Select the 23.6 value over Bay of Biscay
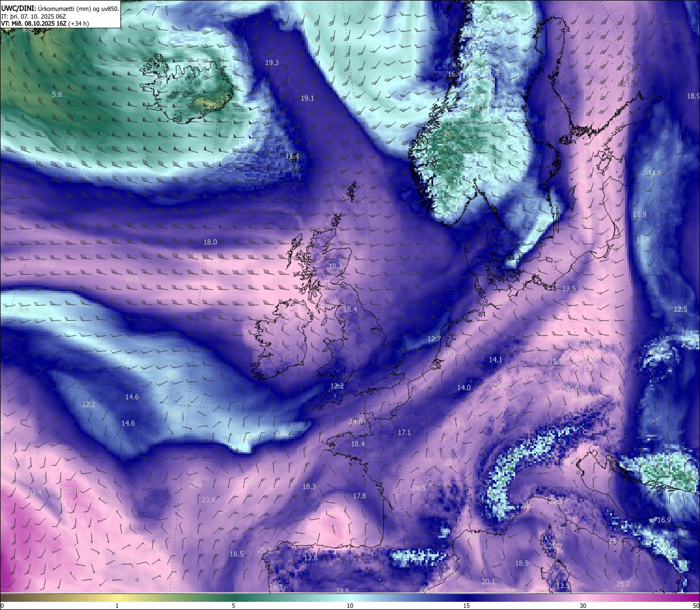This screenshot has width=700, height=610. [x=208, y=500]
